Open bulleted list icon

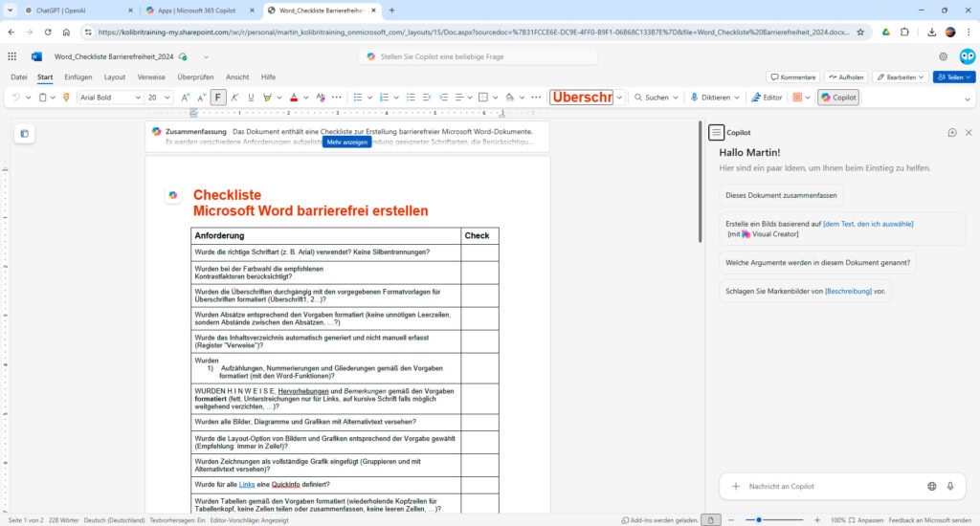coord(358,98)
